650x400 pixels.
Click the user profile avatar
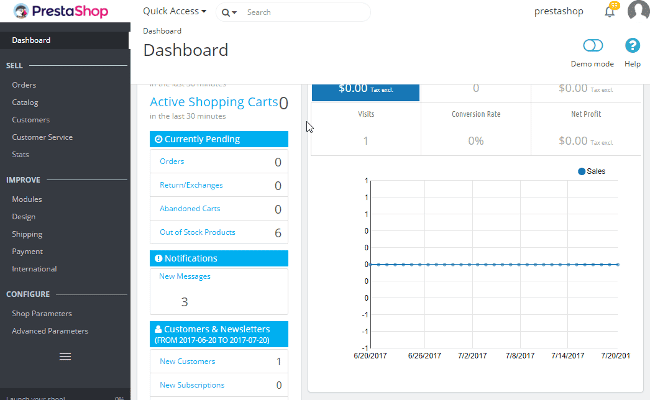click(x=638, y=12)
